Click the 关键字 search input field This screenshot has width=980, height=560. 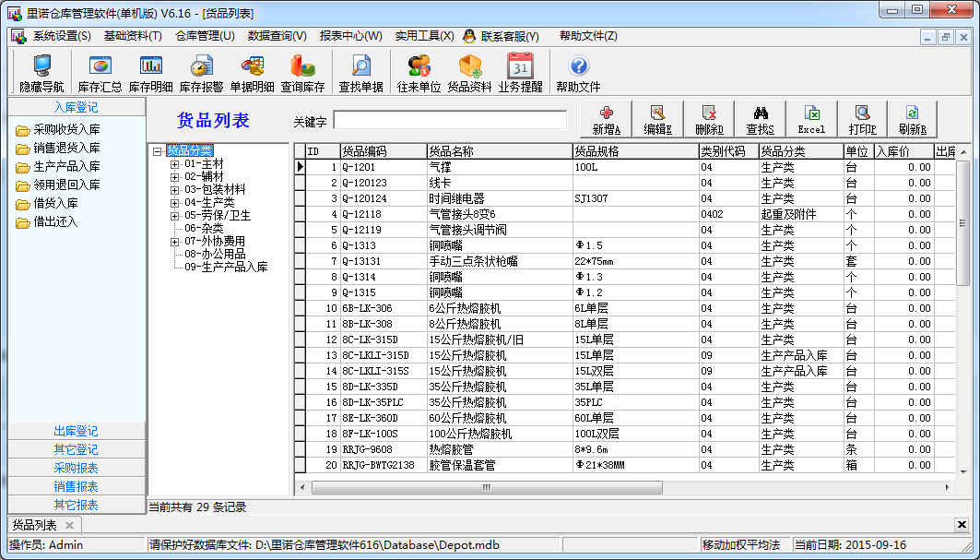tap(450, 121)
